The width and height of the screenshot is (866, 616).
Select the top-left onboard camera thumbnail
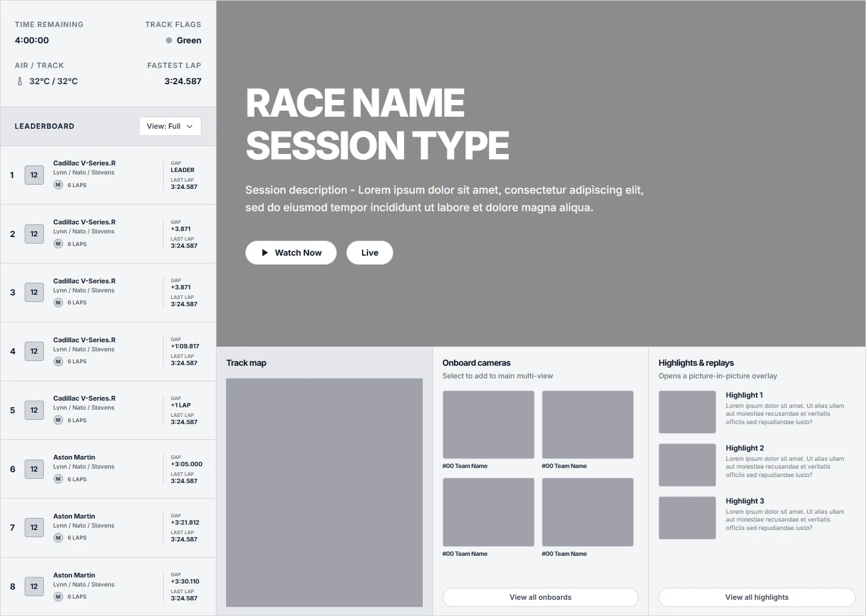488,425
